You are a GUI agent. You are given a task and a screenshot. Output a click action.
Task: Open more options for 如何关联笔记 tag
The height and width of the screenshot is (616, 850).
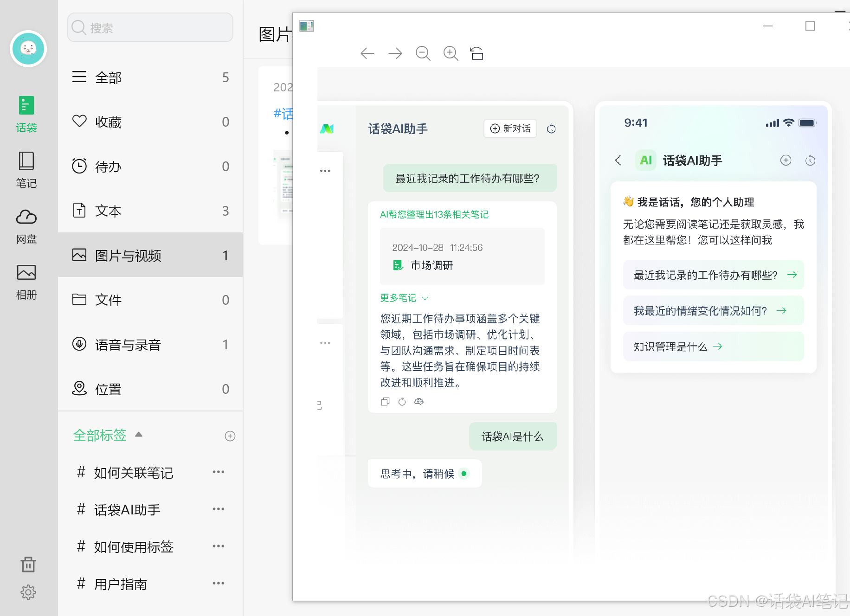pos(219,472)
